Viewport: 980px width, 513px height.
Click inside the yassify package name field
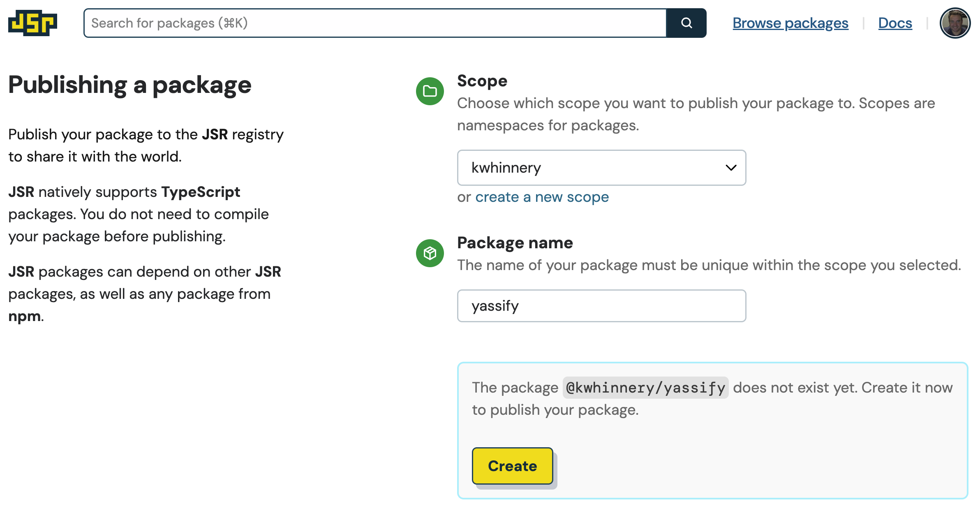[x=601, y=305]
